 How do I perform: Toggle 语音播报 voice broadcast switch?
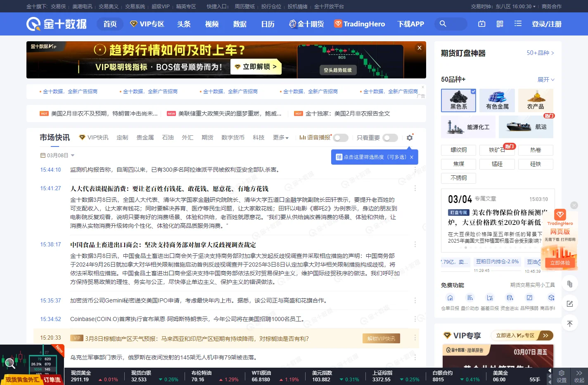tap(341, 138)
